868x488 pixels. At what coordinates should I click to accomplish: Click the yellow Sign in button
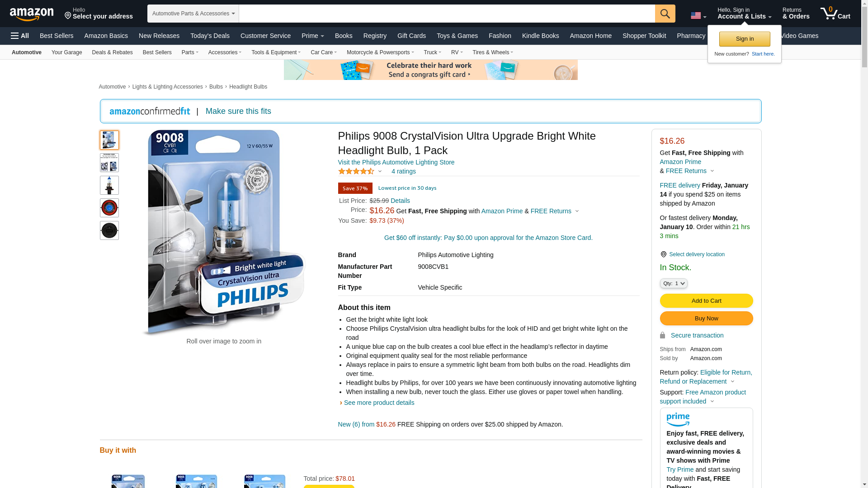click(x=745, y=39)
